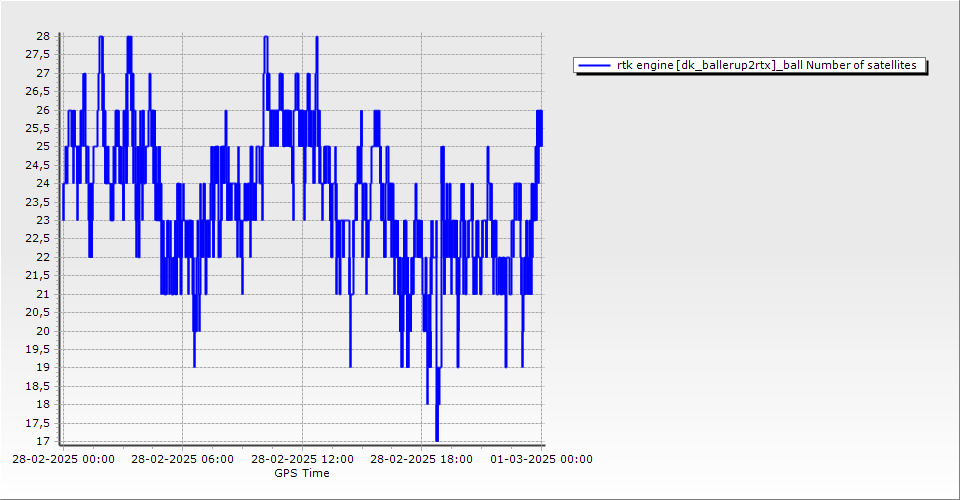Click the y-axis tick label '22'
Screen dimensions: 960x500
[x=43, y=257]
